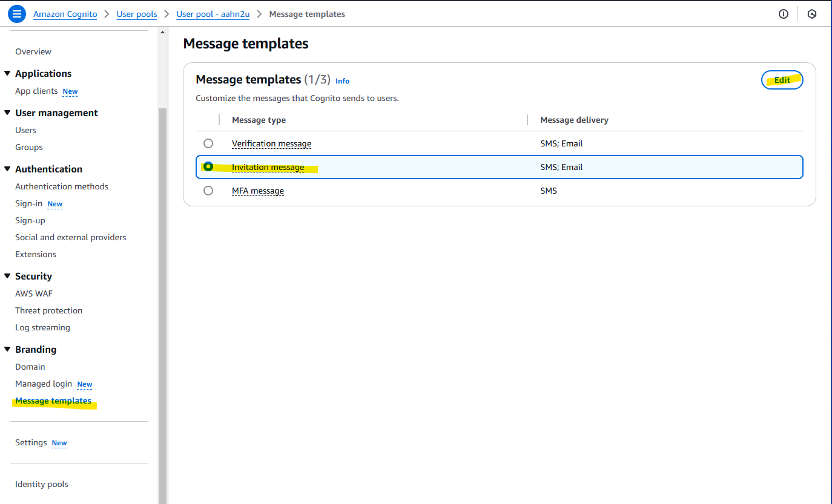This screenshot has height=504, width=832.
Task: Click the hexagon settings icon top right
Action: click(x=812, y=14)
